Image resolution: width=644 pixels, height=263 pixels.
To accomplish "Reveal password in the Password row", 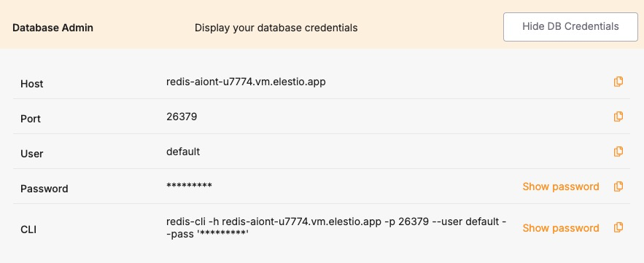I will (561, 187).
